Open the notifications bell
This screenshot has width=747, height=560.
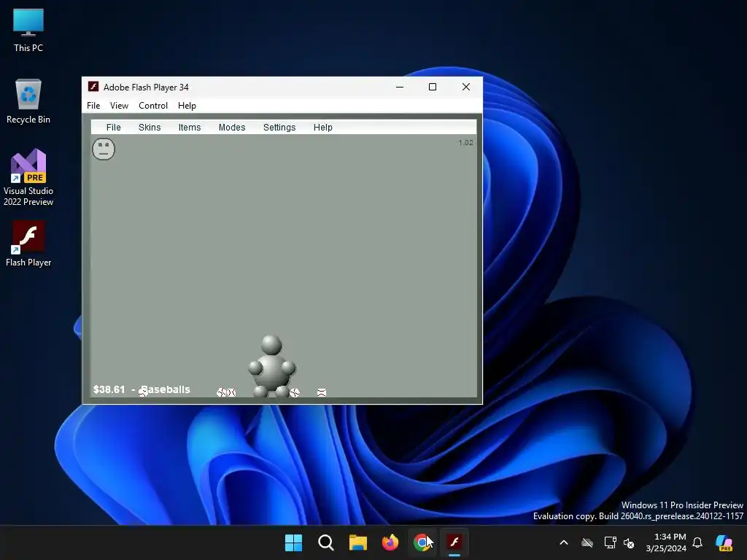(x=697, y=542)
